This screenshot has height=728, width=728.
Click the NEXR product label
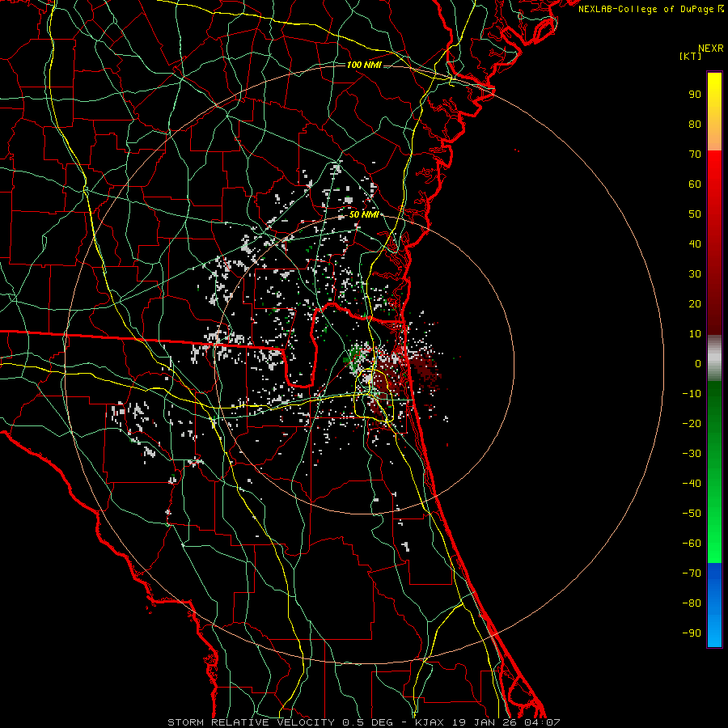(711, 49)
